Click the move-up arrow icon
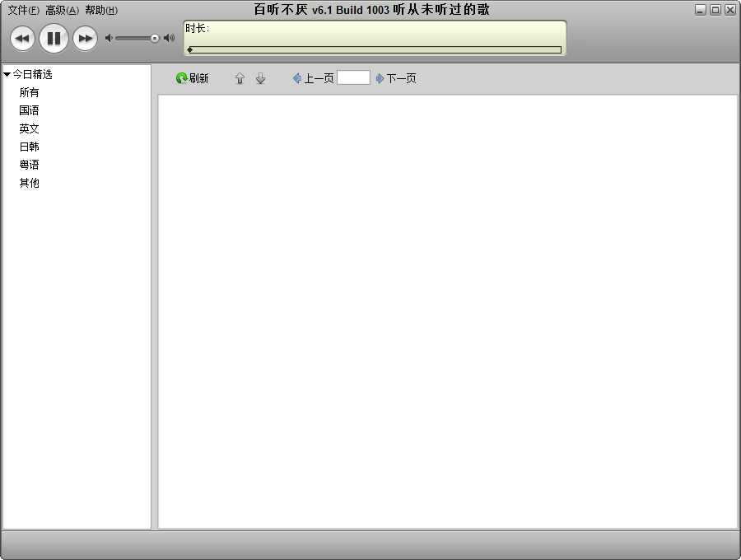This screenshot has height=560, width=741. (x=240, y=78)
